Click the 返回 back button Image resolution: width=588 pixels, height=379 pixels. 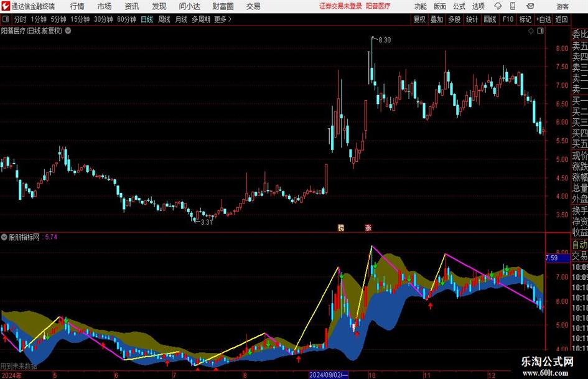pos(561,19)
